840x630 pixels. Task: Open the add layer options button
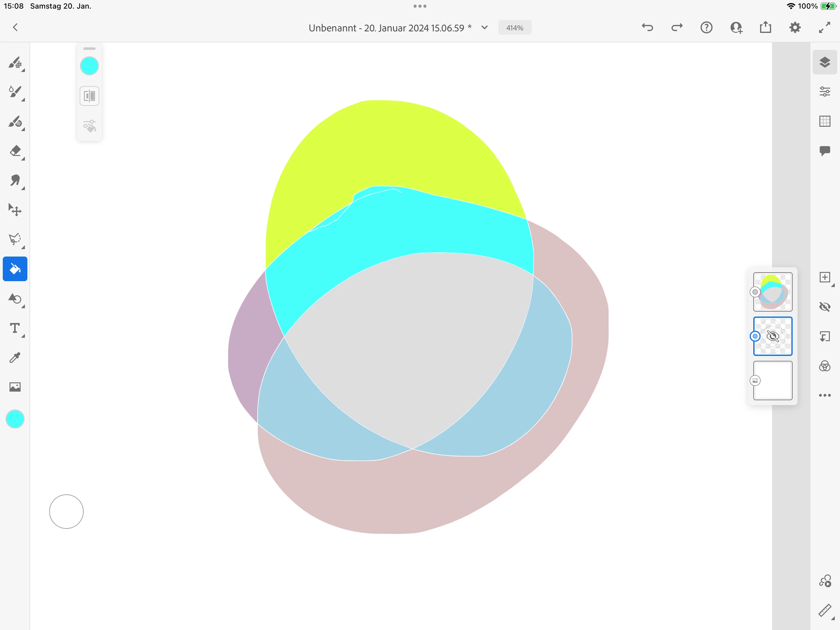click(824, 277)
